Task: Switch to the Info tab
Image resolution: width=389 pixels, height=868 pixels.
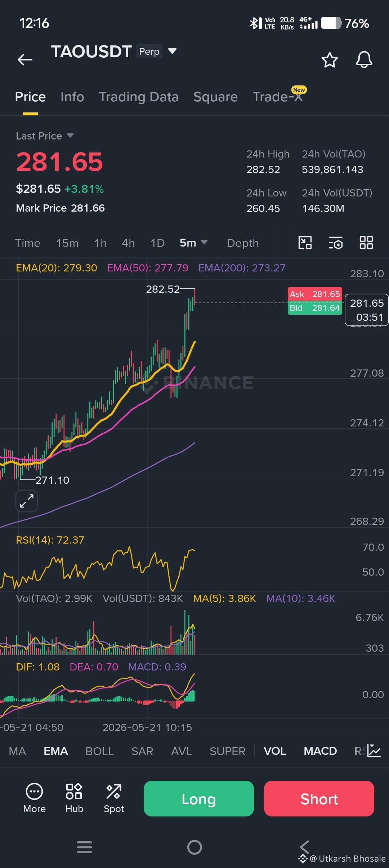Action: click(x=72, y=97)
